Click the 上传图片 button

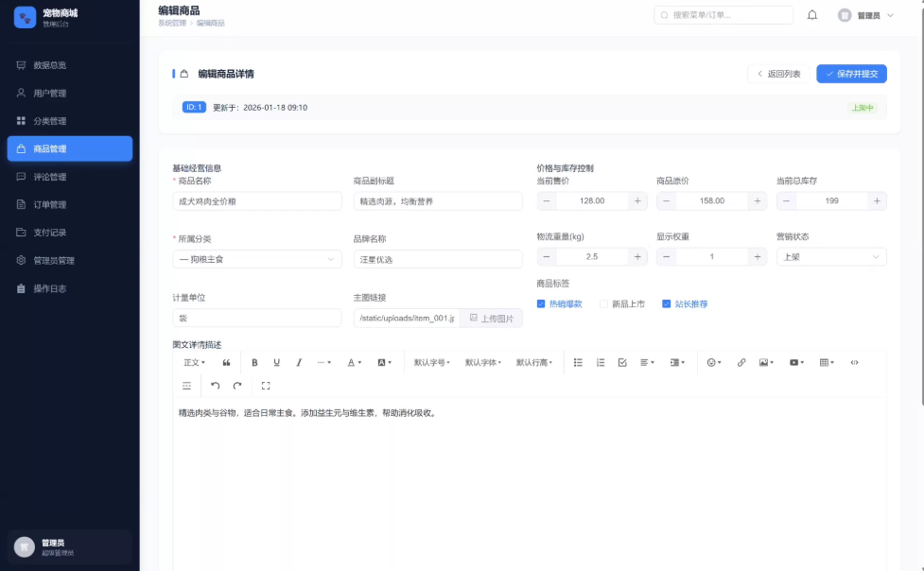492,319
